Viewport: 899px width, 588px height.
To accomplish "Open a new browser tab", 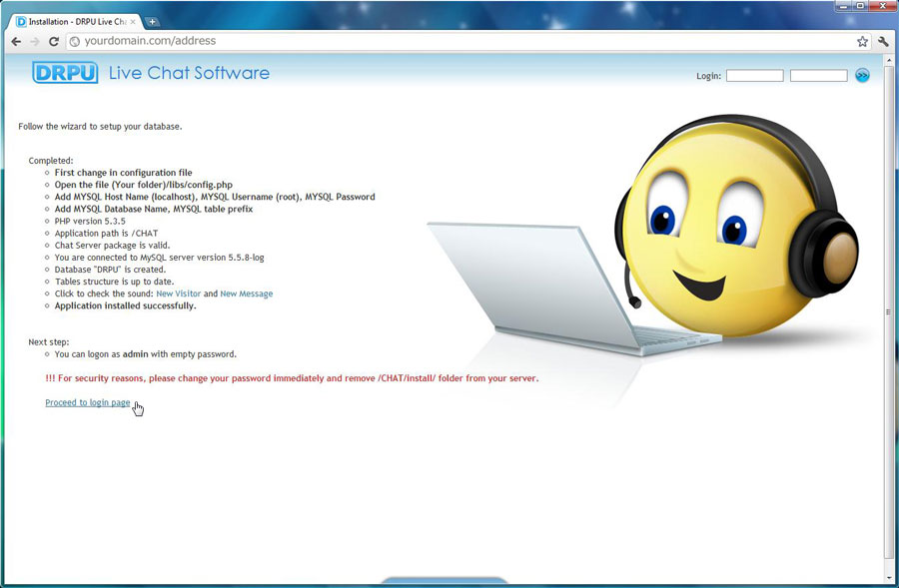I will 152,21.
